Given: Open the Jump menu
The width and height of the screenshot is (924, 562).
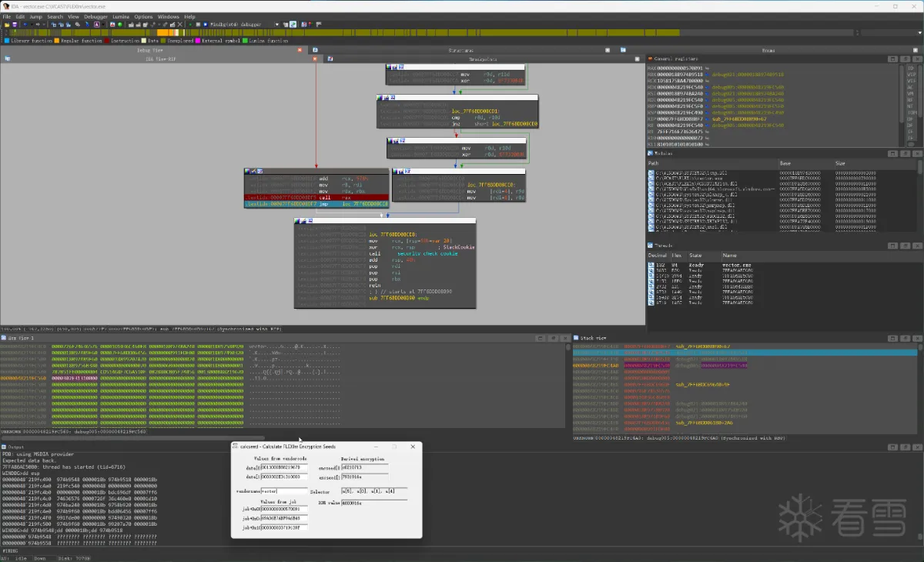Looking at the screenshot, I should [x=35, y=16].
